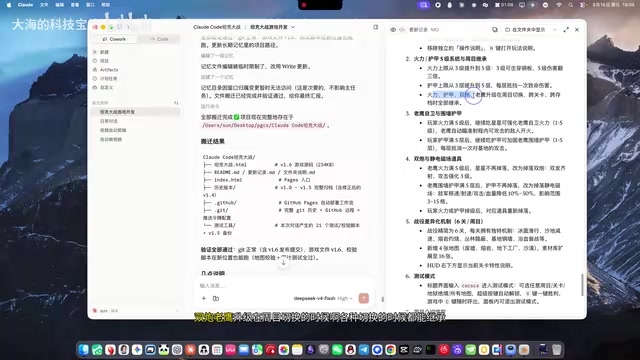Screen dimensions: 640x360
Task: Open the Claude app menu in menu bar
Action: click(25, 5)
